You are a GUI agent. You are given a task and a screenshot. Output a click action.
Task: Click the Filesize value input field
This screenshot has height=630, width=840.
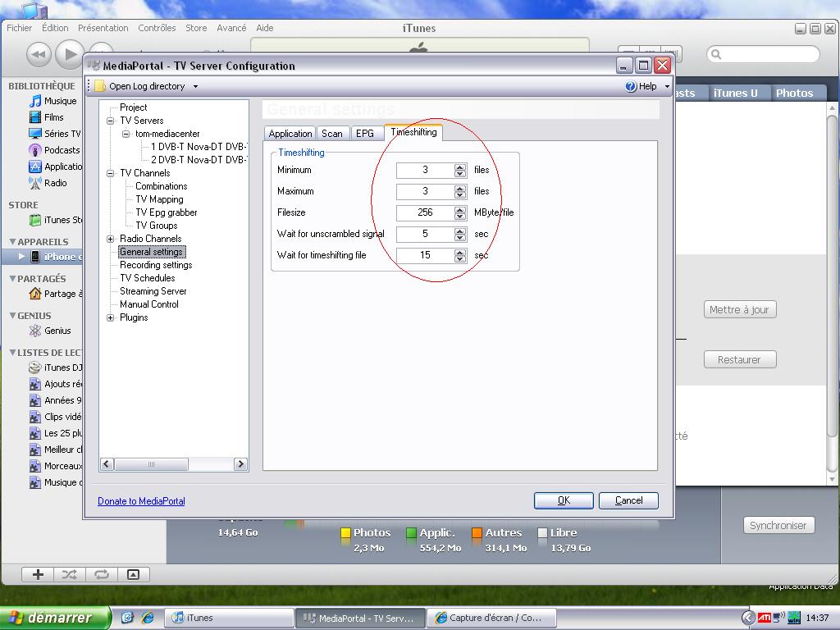425,212
